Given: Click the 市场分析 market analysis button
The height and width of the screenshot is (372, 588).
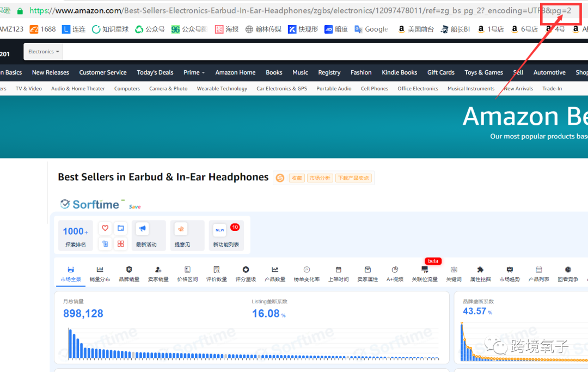Looking at the screenshot, I should coord(320,178).
